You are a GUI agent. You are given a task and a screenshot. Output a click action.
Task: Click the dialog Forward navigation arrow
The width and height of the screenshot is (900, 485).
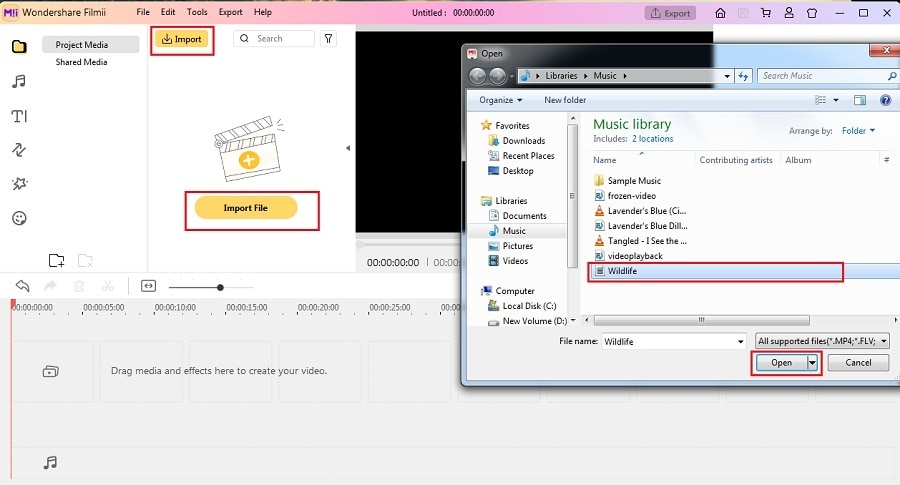(x=498, y=76)
